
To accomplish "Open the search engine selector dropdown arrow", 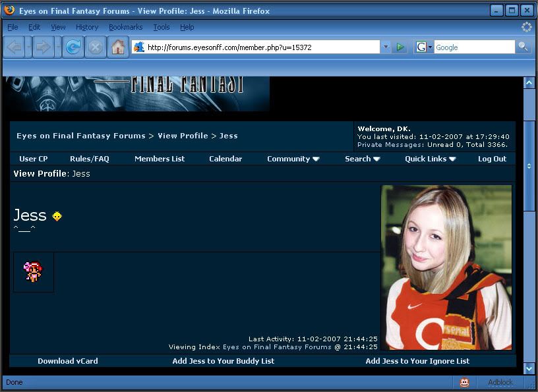I will 431,47.
